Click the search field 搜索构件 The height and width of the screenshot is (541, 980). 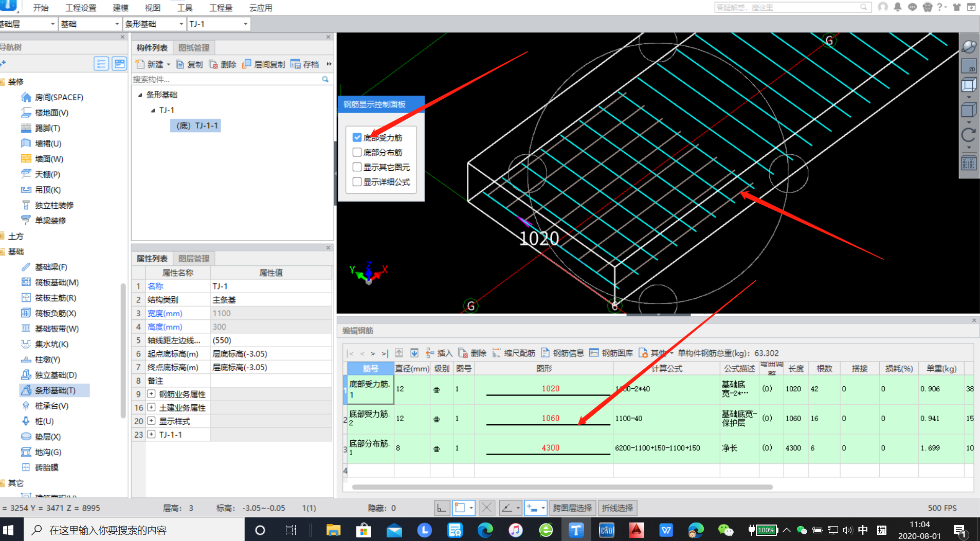pyautogui.click(x=226, y=79)
